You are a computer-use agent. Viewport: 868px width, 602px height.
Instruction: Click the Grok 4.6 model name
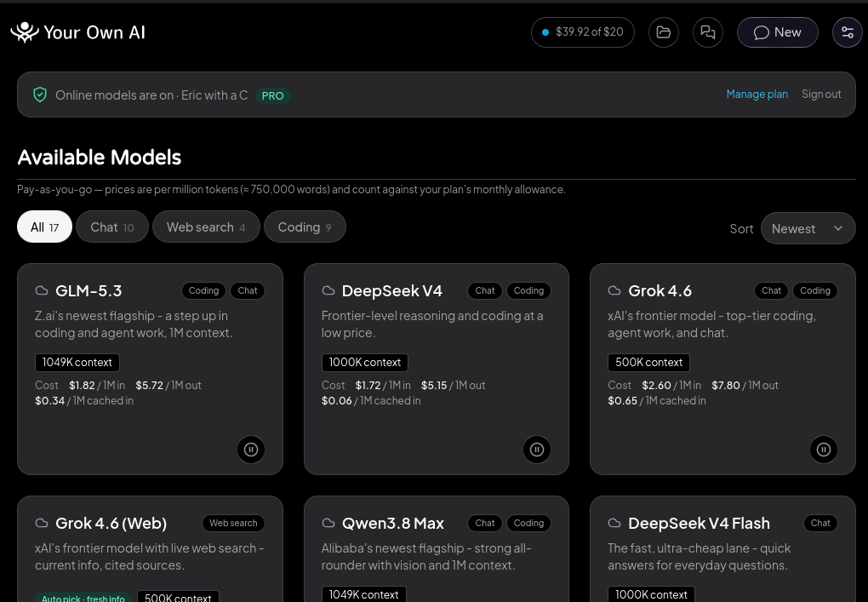pyautogui.click(x=660, y=290)
